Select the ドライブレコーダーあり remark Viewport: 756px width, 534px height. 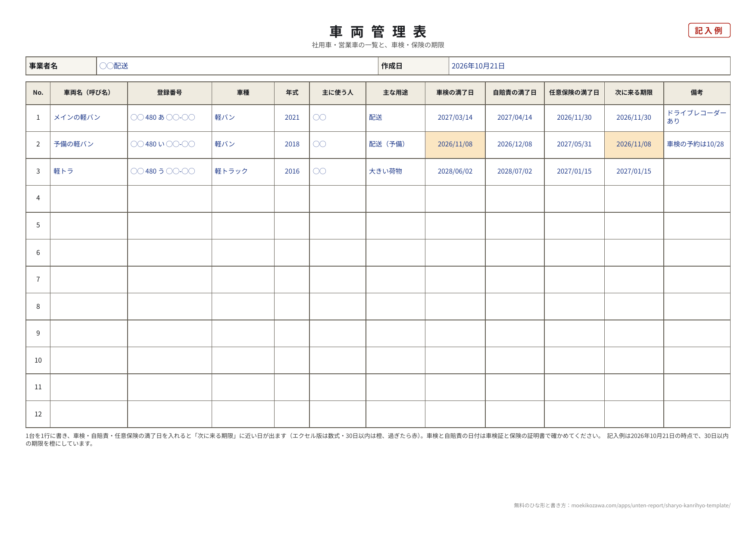697,117
